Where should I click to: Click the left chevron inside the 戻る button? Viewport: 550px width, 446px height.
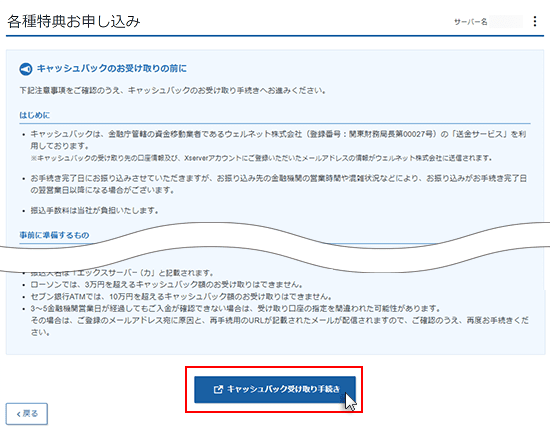click(19, 414)
